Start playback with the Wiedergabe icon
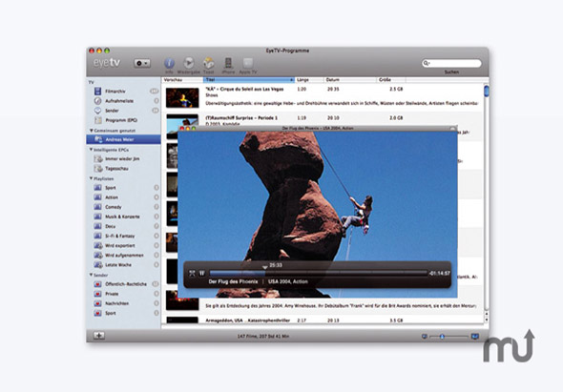563x392 pixels. click(189, 63)
